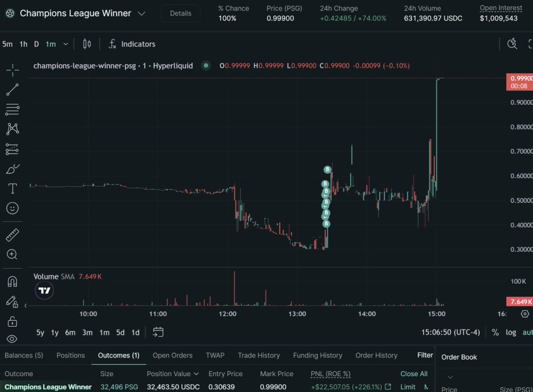Toggle log scale mode

click(x=511, y=332)
